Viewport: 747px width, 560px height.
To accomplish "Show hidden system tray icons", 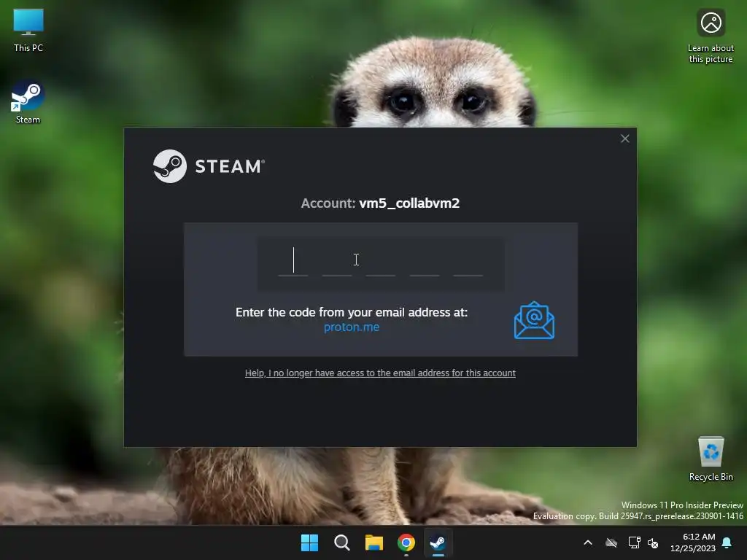I will point(588,542).
